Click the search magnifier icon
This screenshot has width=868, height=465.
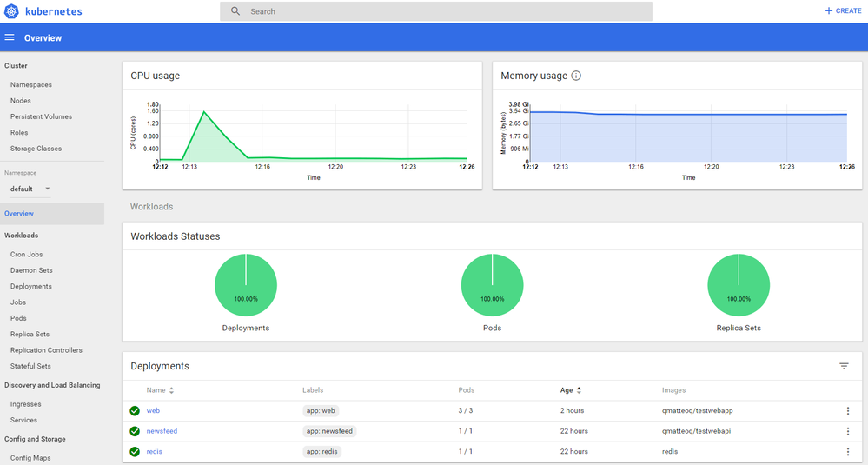click(x=235, y=11)
